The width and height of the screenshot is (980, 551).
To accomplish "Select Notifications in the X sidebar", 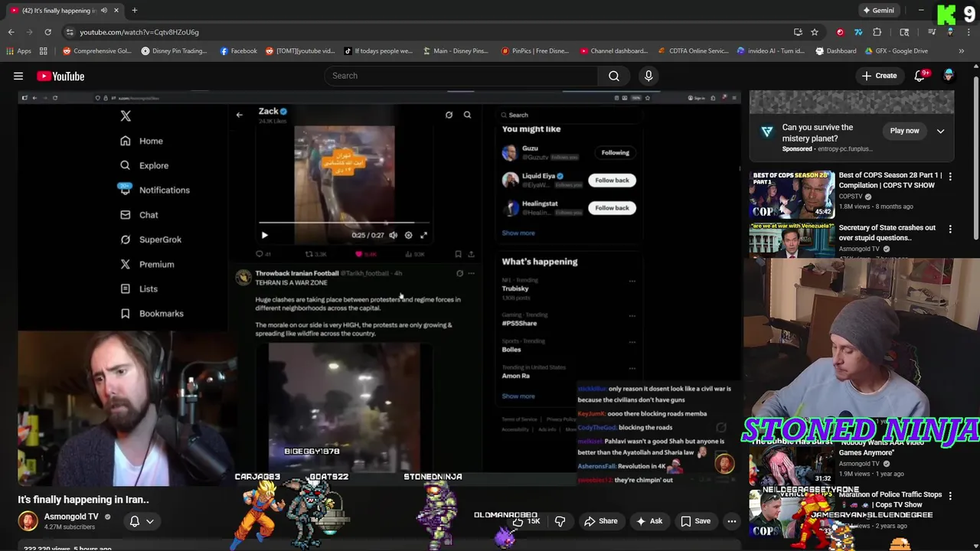I will (x=154, y=190).
